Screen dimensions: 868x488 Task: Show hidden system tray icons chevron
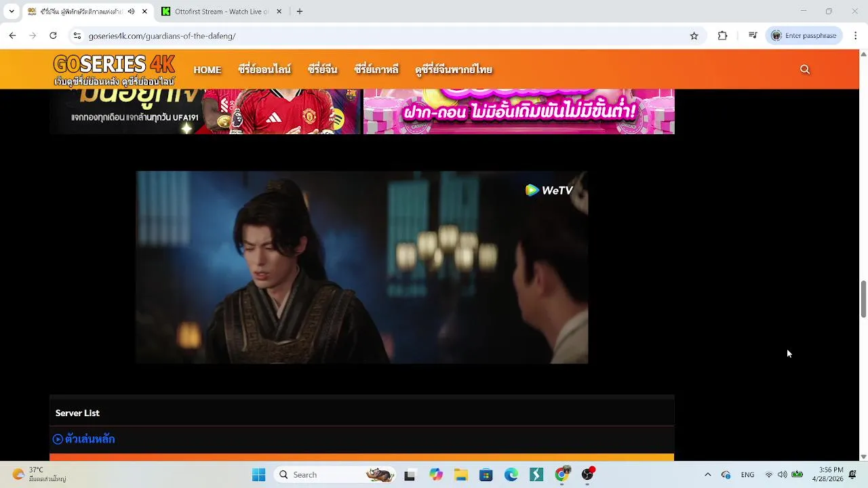pyautogui.click(x=708, y=474)
